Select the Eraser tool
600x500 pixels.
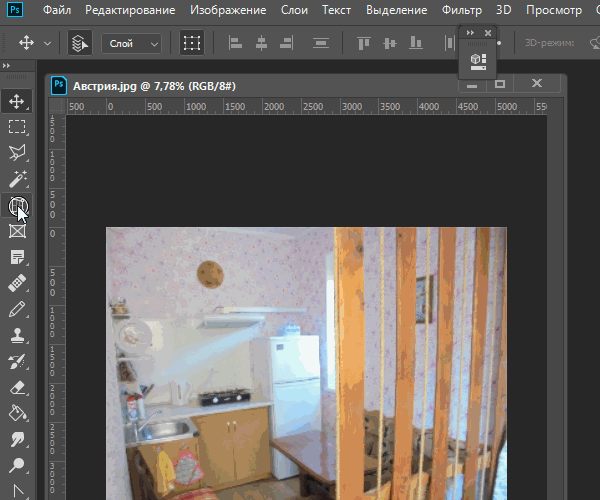point(17,388)
